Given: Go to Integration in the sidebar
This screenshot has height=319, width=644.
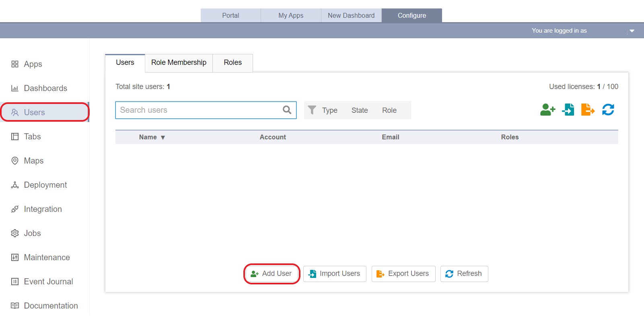Looking at the screenshot, I should [x=43, y=209].
